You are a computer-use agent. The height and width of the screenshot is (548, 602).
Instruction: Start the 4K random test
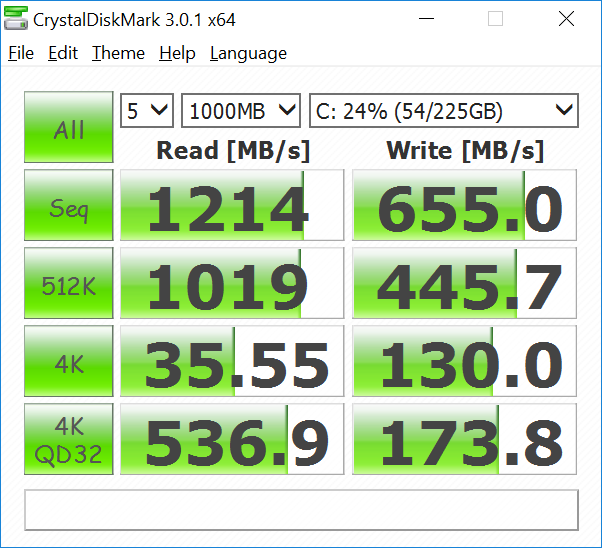click(x=69, y=361)
